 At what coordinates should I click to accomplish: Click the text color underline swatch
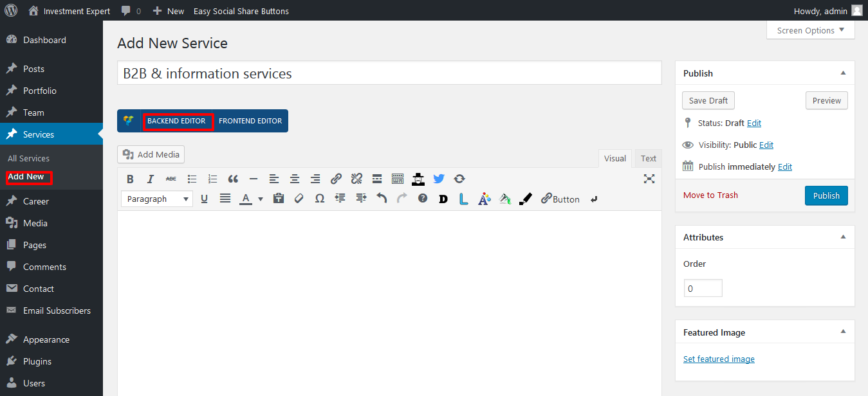click(245, 199)
